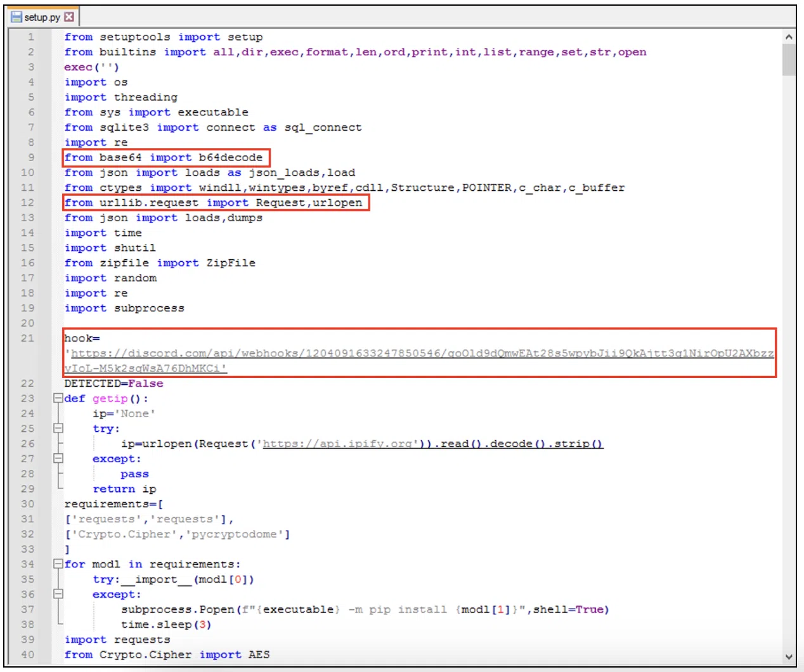Click 'time.sleep' on line 38

pos(156,624)
